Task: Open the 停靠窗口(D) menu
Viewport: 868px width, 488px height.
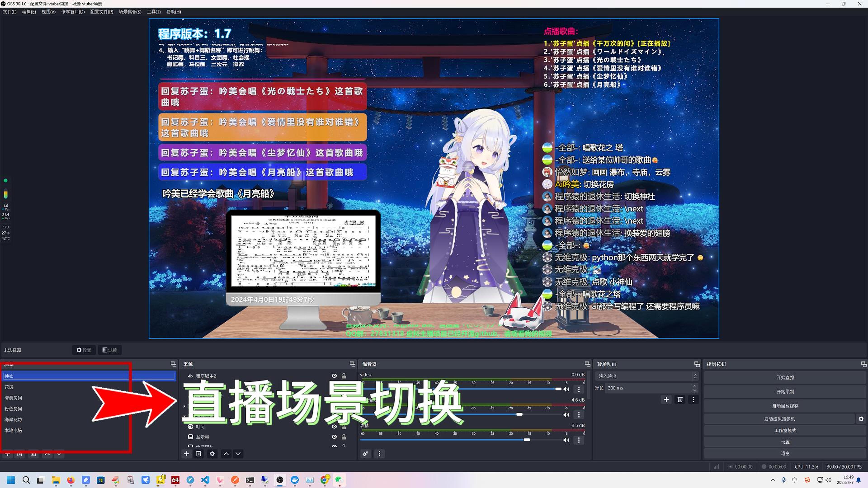Action: coord(73,12)
